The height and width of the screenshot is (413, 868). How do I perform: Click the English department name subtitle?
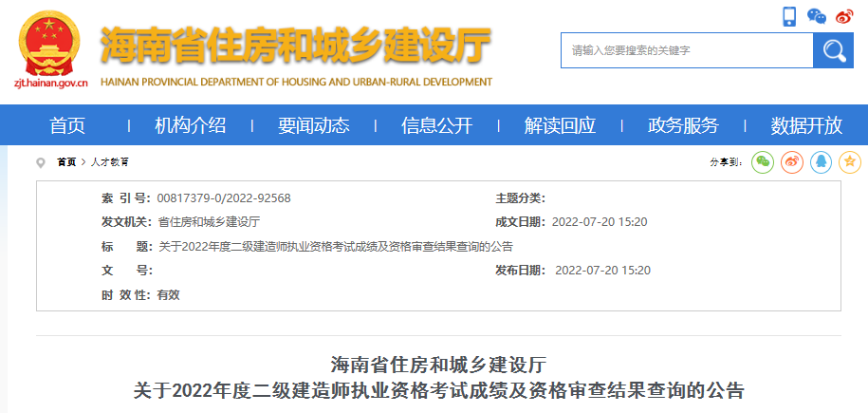click(296, 82)
